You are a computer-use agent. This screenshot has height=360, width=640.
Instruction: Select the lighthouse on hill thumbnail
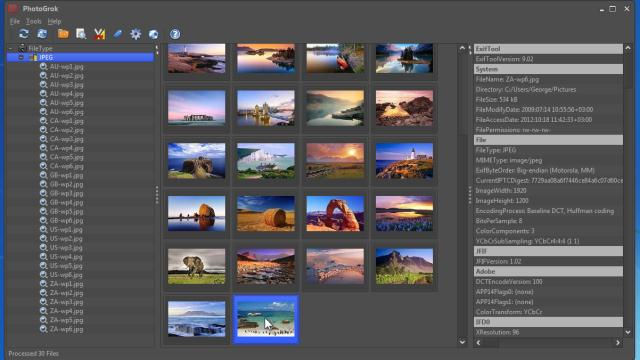[x=404, y=160]
